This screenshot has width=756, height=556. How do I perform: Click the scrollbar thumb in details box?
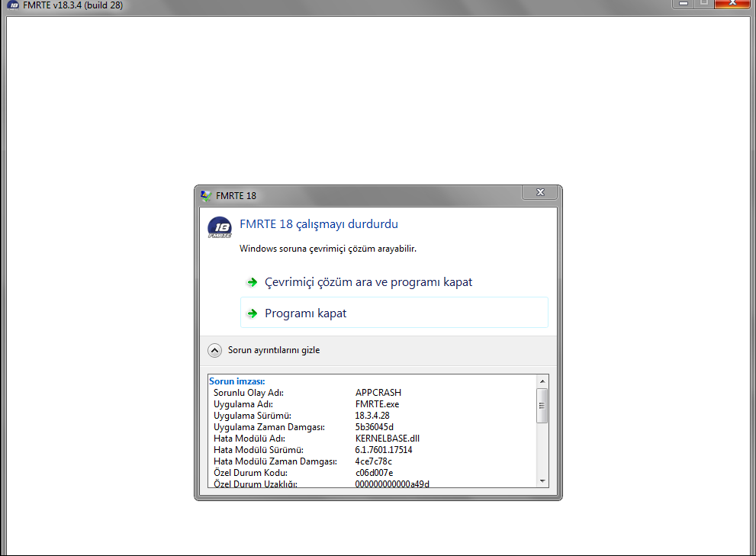542,404
